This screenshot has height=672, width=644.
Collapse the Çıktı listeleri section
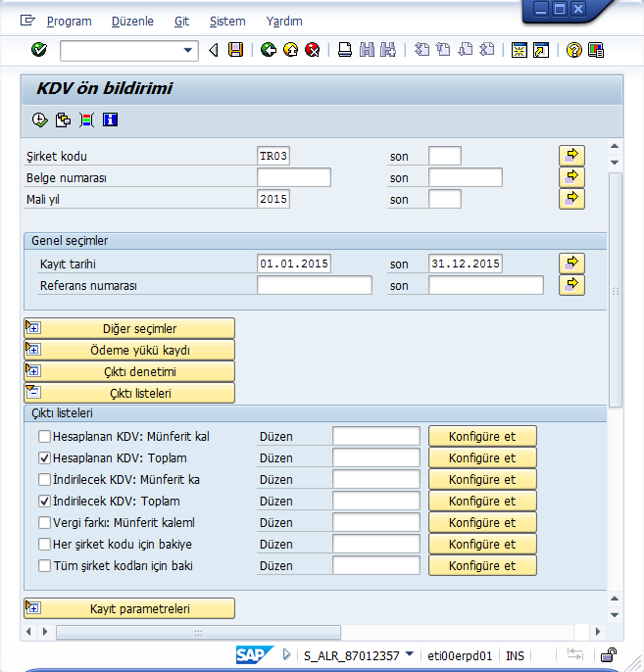[x=129, y=393]
